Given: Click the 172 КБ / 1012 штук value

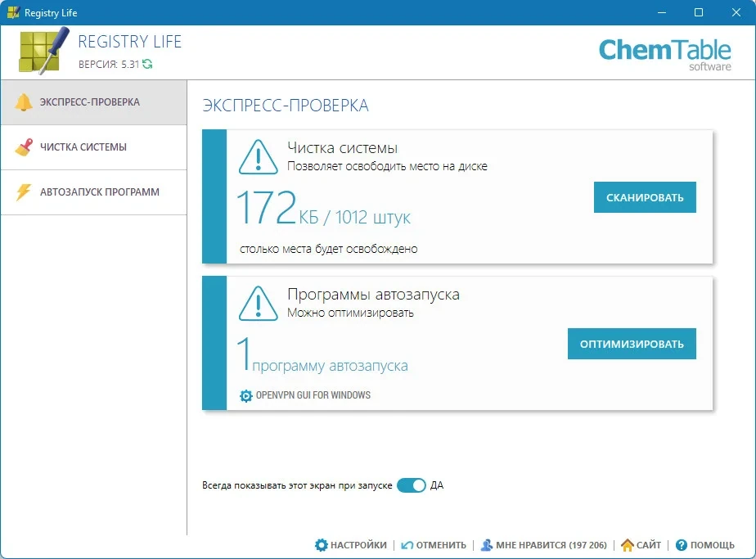Looking at the screenshot, I should (x=323, y=209).
